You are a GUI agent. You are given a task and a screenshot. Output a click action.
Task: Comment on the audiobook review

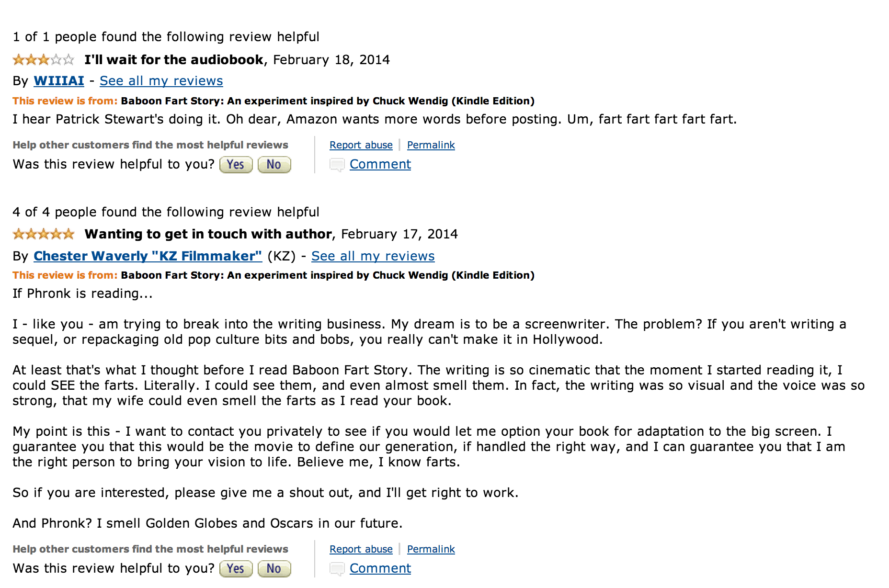pyautogui.click(x=380, y=164)
